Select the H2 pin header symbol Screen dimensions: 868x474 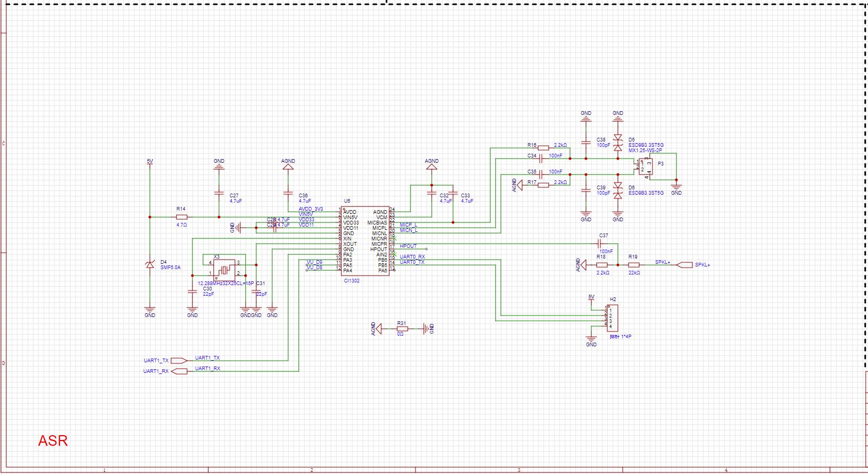coord(612,318)
